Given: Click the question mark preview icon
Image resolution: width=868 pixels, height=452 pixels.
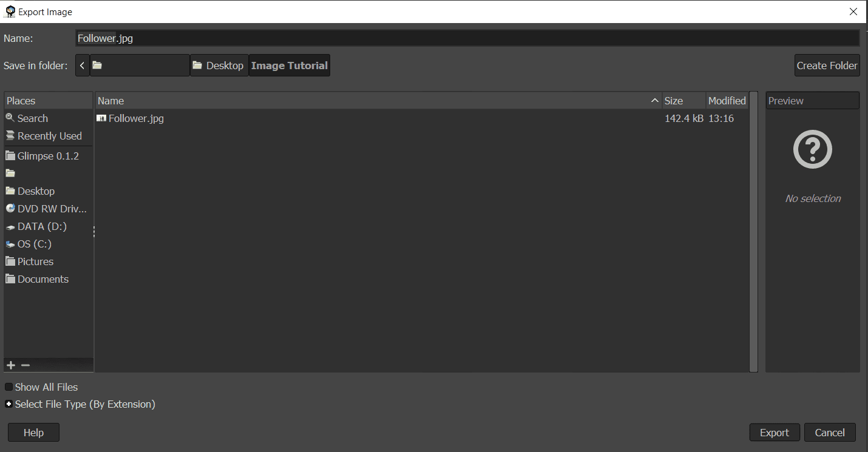Looking at the screenshot, I should (813, 149).
